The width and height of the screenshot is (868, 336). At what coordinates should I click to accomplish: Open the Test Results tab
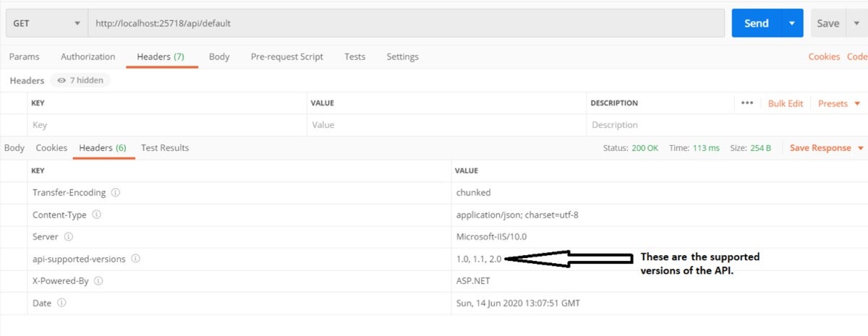[165, 147]
